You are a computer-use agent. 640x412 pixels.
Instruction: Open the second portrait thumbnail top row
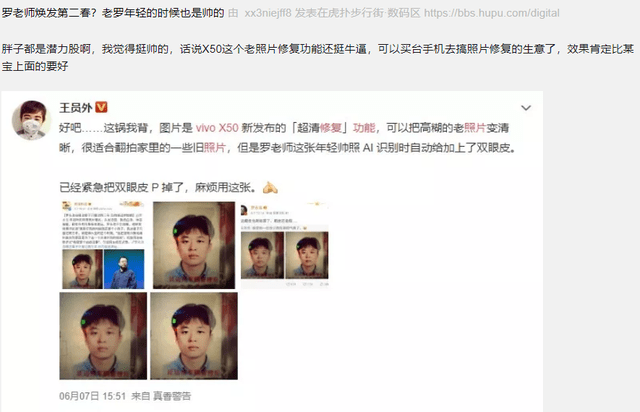[194, 245]
